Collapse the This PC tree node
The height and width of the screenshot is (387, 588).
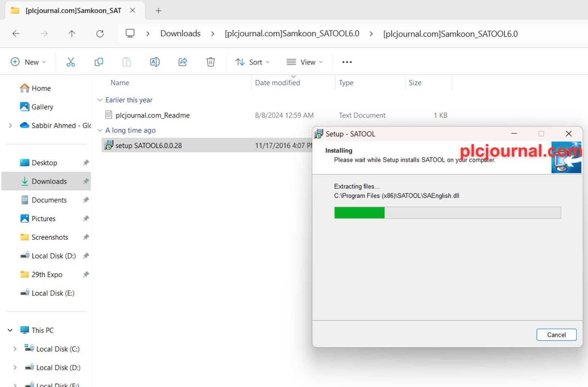point(10,330)
